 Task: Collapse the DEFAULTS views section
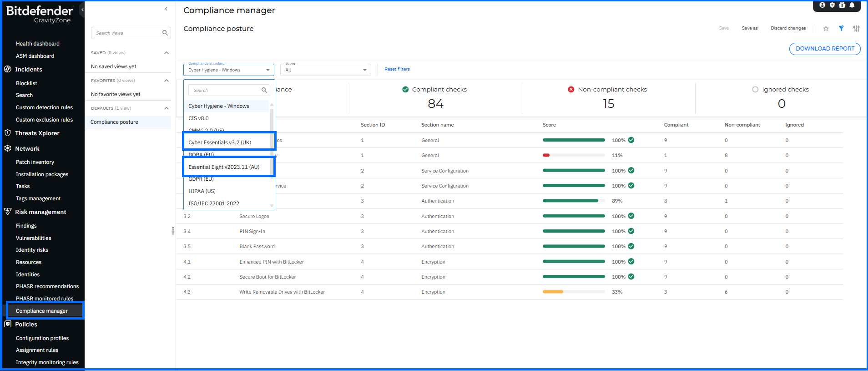tap(167, 108)
